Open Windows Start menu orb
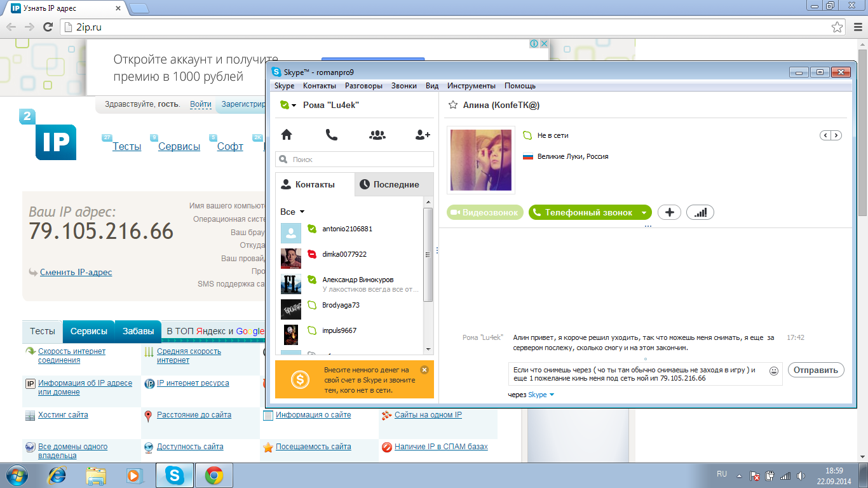 (18, 475)
